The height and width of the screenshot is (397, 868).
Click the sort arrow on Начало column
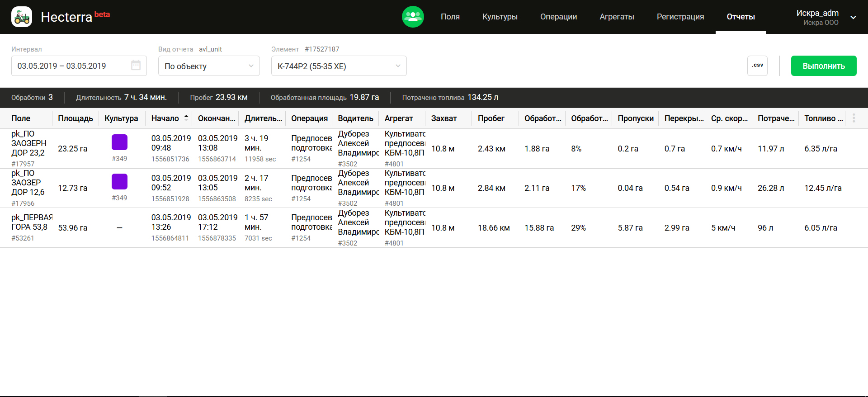click(186, 118)
